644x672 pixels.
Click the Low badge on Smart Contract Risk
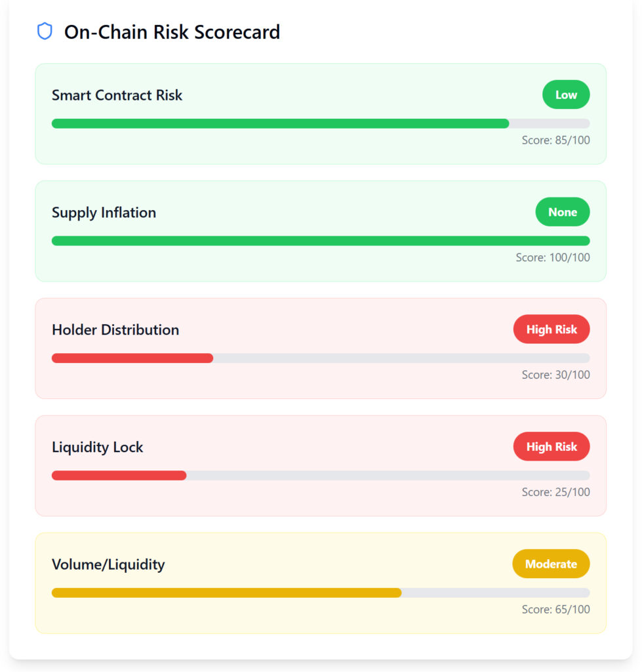(x=565, y=94)
